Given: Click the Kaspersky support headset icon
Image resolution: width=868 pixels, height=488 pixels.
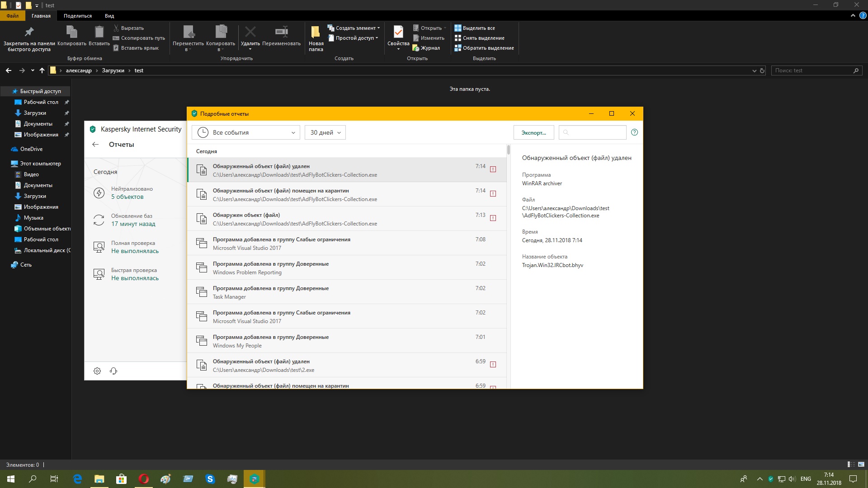Looking at the screenshot, I should coord(113,371).
